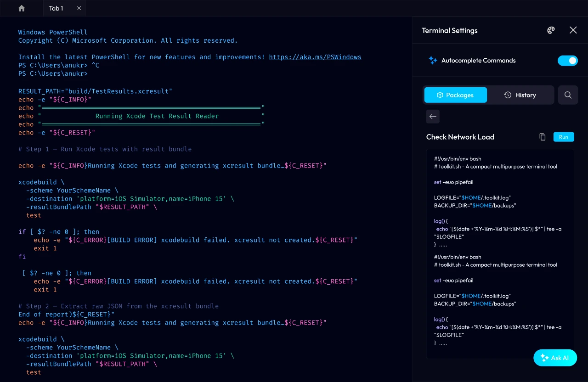Close the Terminal Settings panel
The height and width of the screenshot is (382, 588).
click(x=573, y=30)
